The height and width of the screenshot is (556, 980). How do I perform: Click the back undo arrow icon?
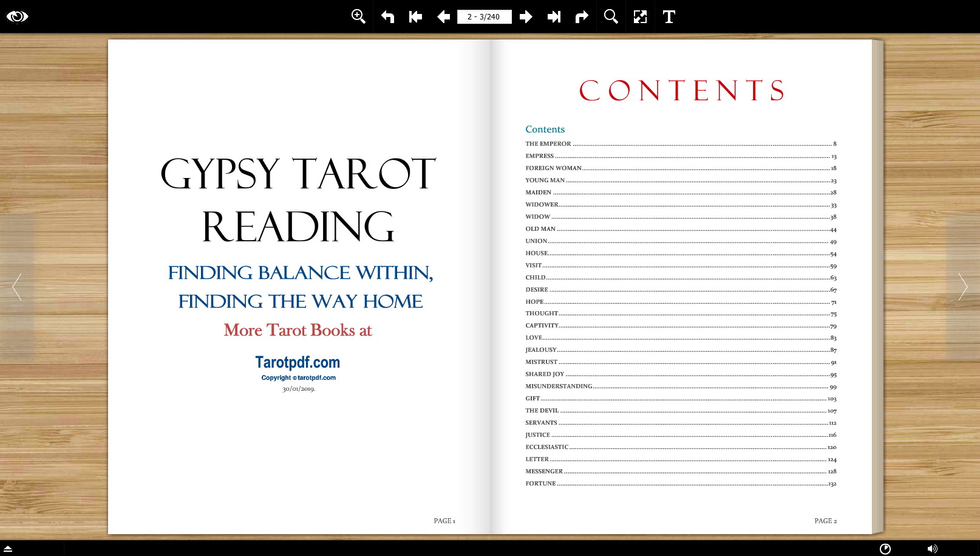[387, 16]
